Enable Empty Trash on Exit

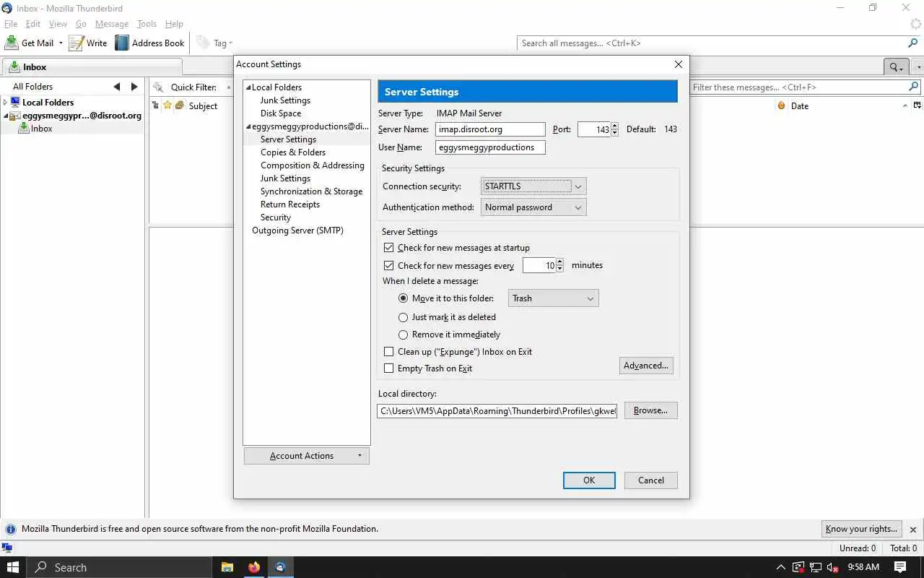(388, 368)
